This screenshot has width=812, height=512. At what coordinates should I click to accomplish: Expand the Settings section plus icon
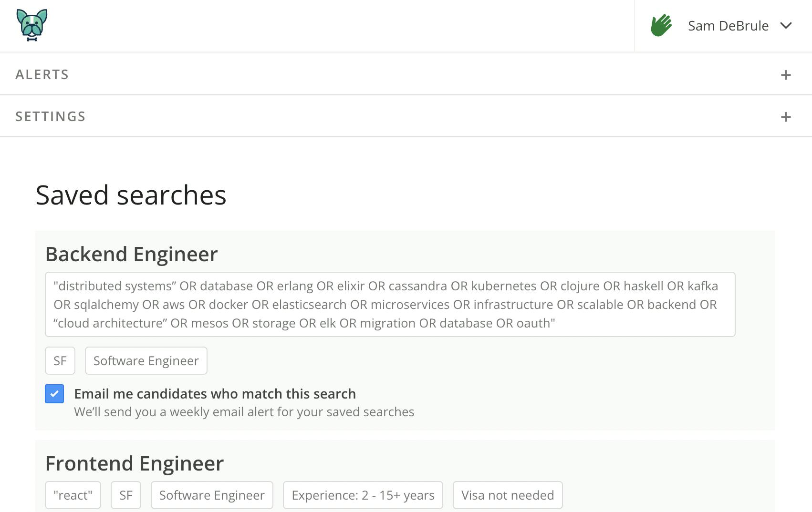[x=786, y=117]
